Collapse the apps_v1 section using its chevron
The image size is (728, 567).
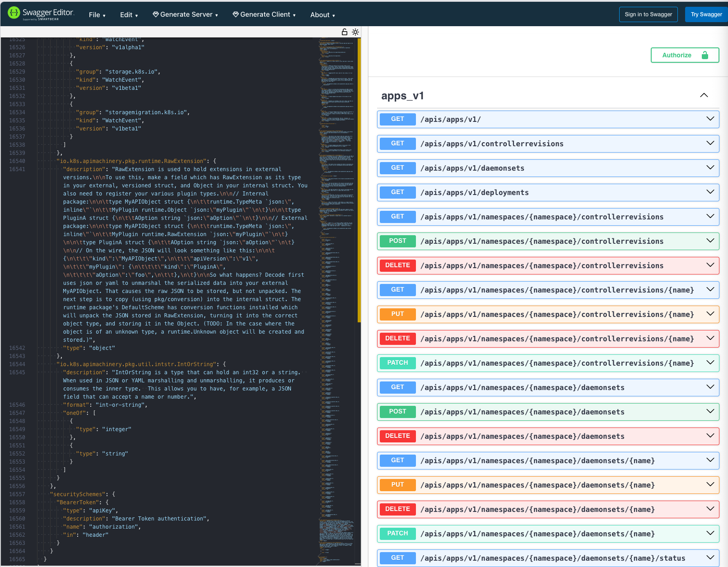click(704, 95)
